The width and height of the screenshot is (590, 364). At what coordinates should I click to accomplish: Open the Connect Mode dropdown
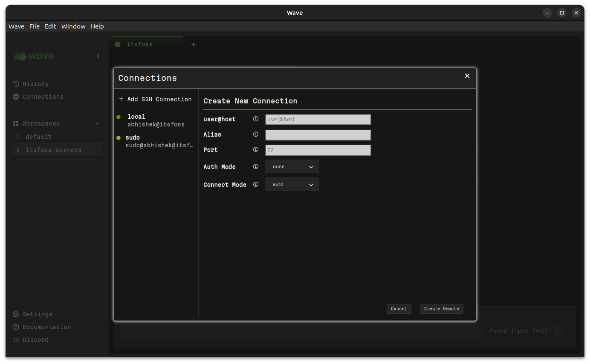(292, 184)
